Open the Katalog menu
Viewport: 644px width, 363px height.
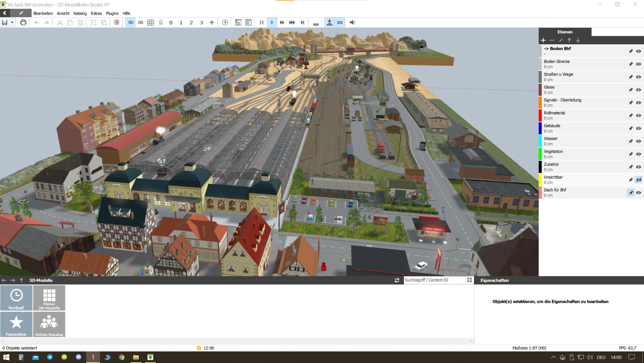point(80,13)
